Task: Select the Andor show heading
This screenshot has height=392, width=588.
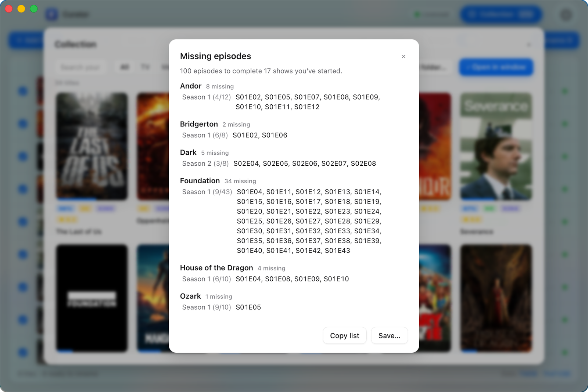Action: pyautogui.click(x=191, y=86)
